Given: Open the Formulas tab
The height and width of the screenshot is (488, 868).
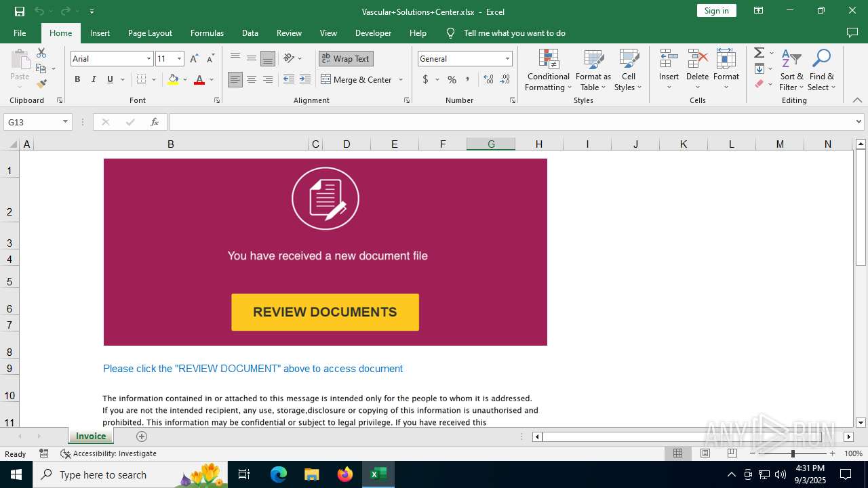Looking at the screenshot, I should (x=207, y=33).
